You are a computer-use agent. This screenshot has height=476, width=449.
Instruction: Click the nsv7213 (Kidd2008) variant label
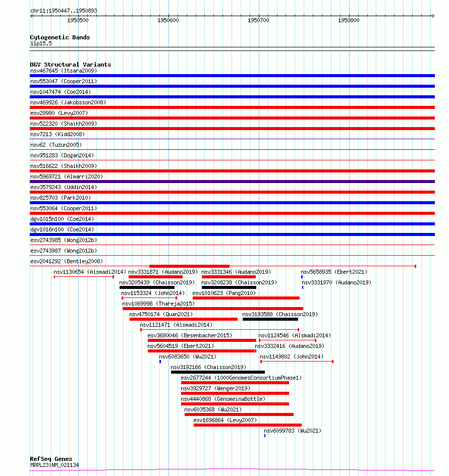click(58, 134)
